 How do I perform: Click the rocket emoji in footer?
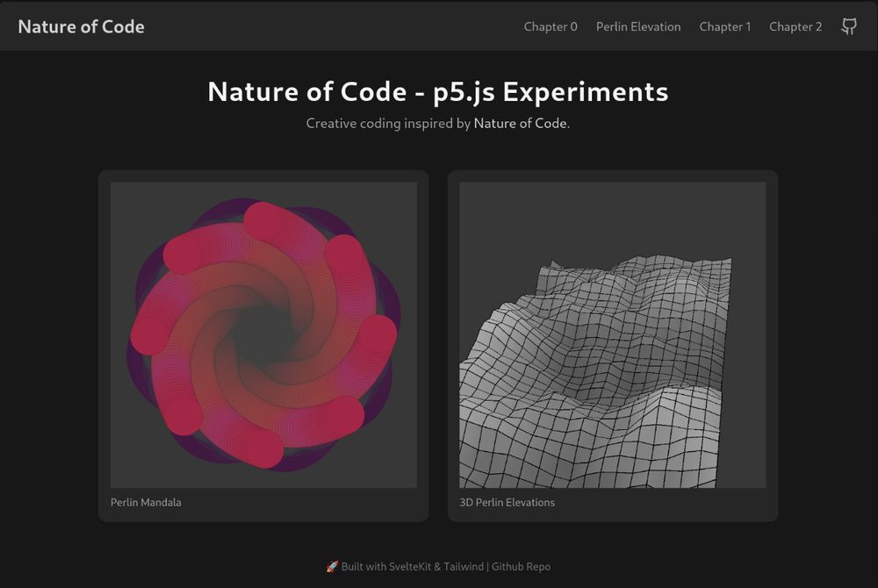pos(332,566)
